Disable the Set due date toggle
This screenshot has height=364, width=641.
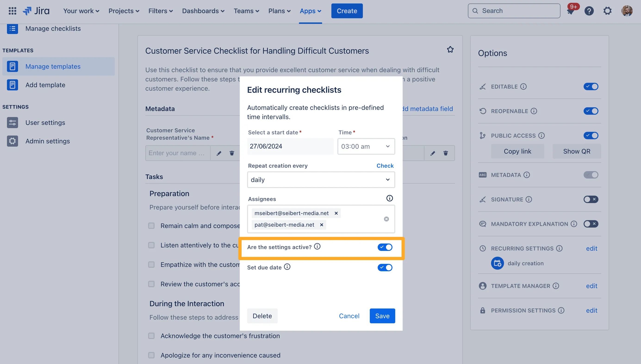click(x=385, y=268)
